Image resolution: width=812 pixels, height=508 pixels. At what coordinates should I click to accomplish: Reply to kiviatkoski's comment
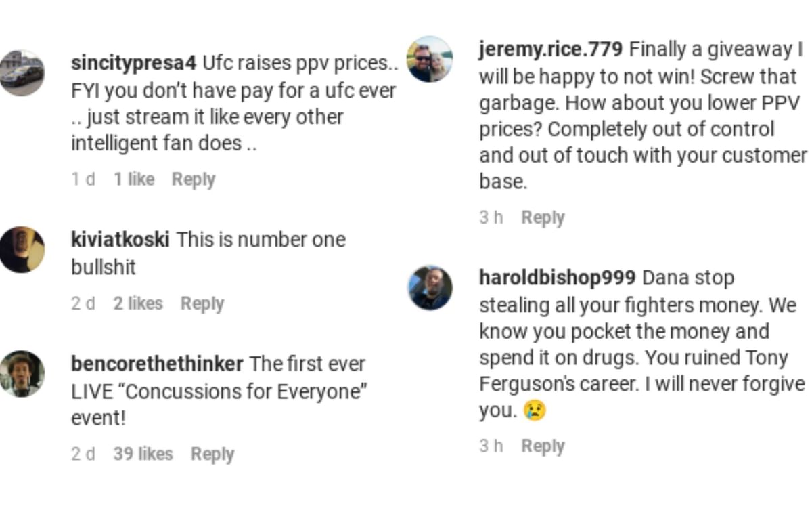pos(202,303)
